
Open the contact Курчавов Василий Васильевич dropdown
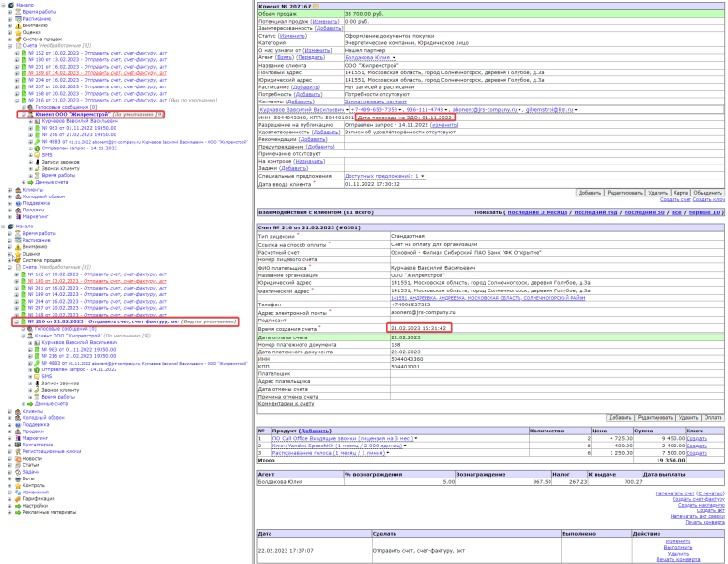[x=347, y=110]
